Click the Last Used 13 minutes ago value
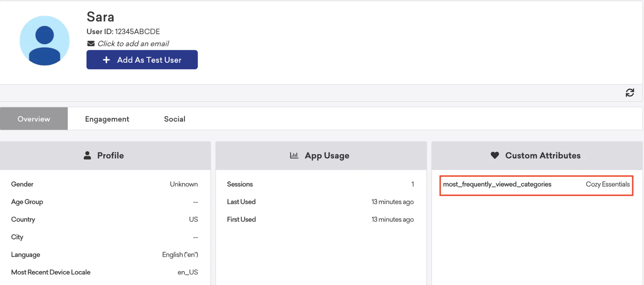The height and width of the screenshot is (285, 644). coord(392,202)
